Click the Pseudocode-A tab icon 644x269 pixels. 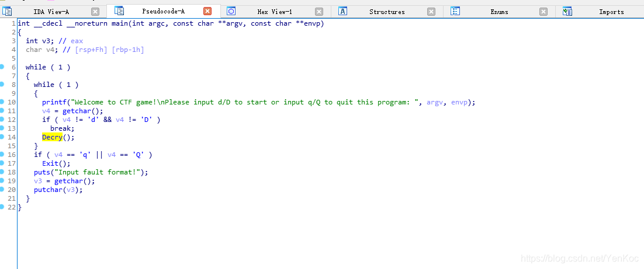[119, 11]
